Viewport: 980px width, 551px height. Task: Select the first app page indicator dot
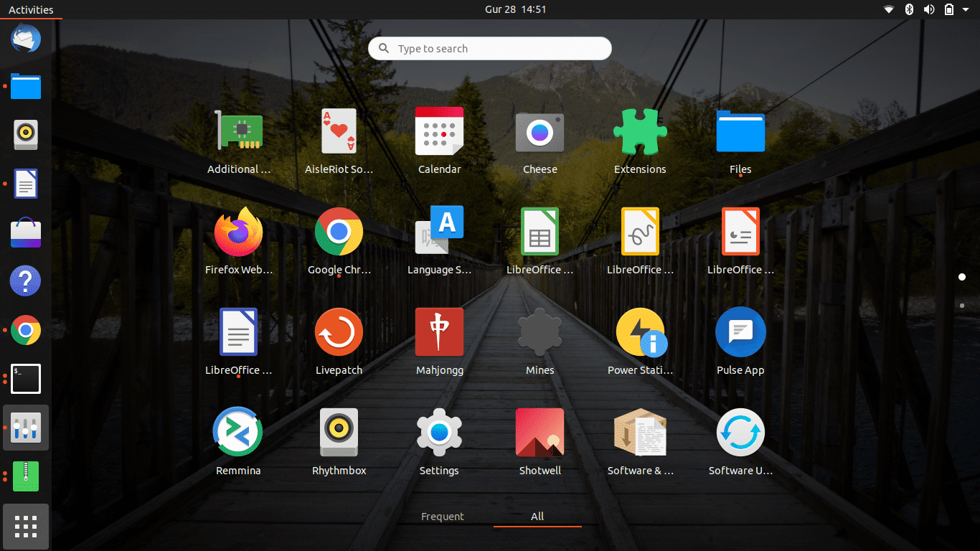pos(962,277)
